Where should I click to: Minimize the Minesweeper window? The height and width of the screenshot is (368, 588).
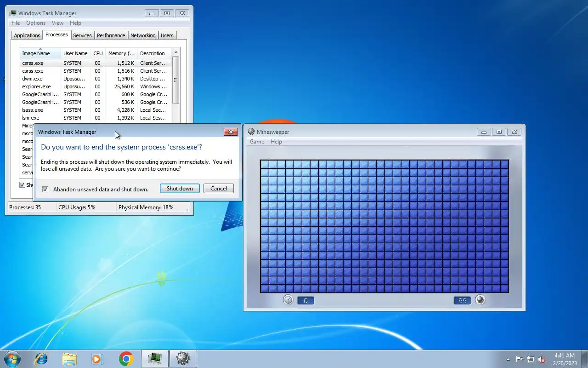(x=483, y=132)
